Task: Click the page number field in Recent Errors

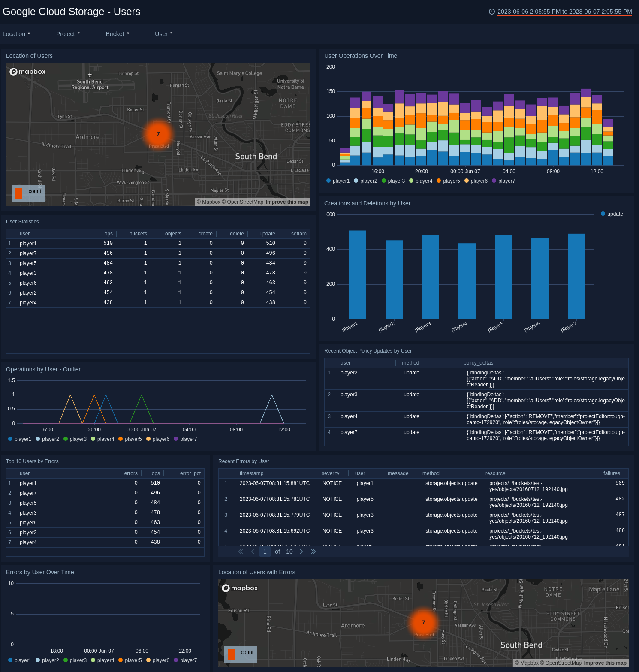Action: pos(265,551)
